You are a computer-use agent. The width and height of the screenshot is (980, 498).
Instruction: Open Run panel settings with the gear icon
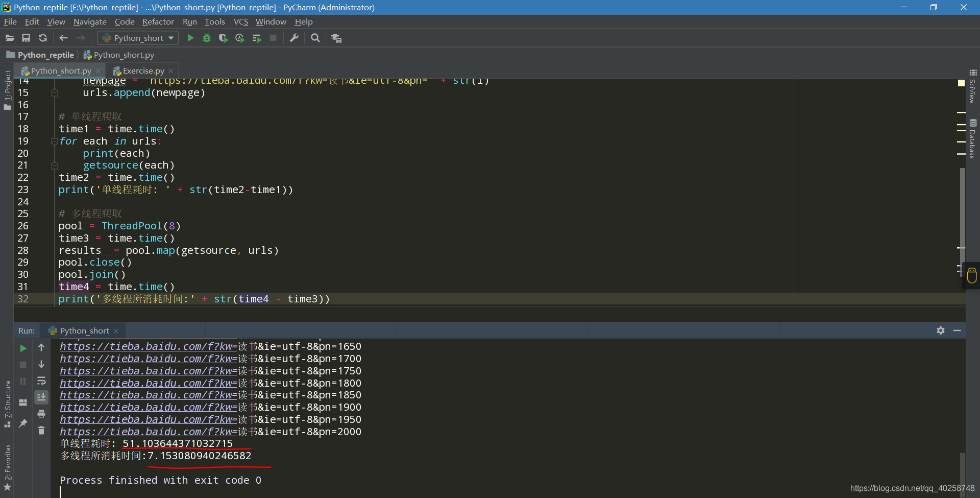941,330
